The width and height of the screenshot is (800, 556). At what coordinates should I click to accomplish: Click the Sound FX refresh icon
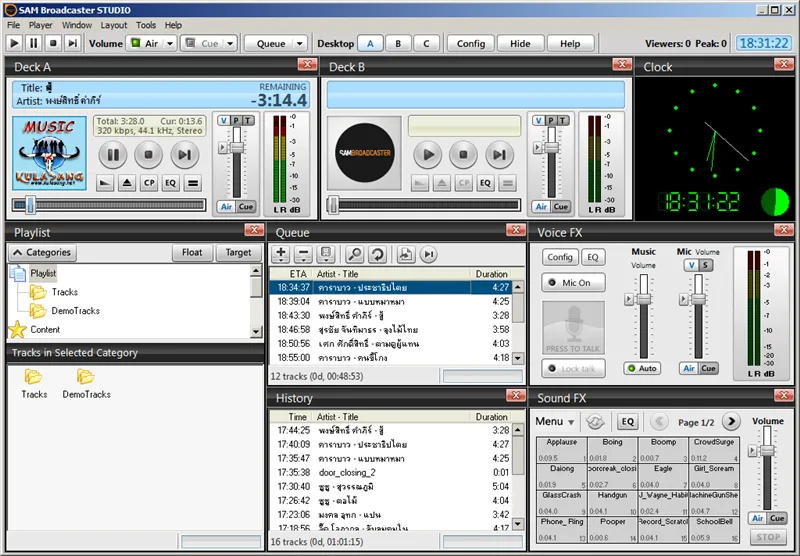tap(595, 421)
